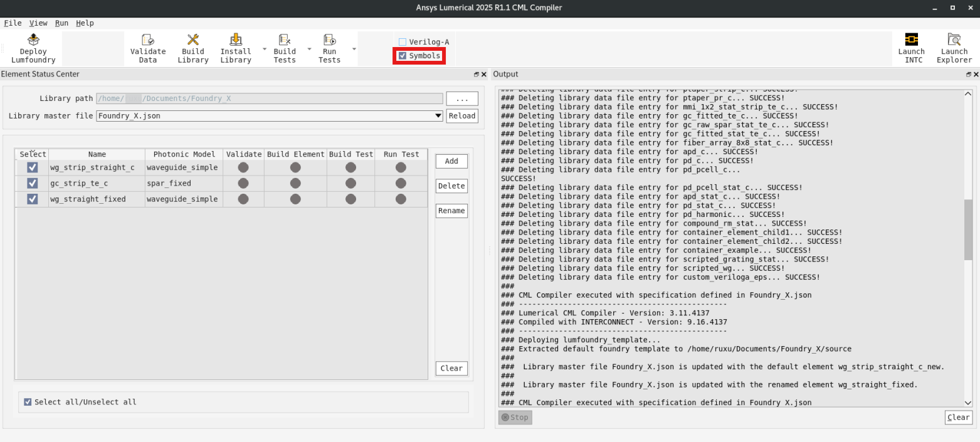The height and width of the screenshot is (442, 980).
Task: Open Run Tests dropdown arrow
Action: click(354, 48)
